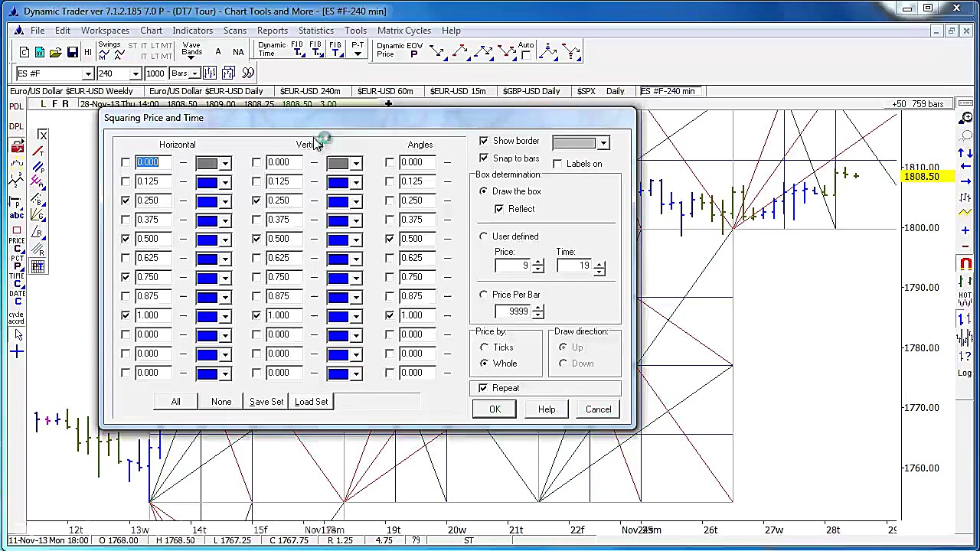Select the Dynamic Time FIB tool

click(x=299, y=52)
